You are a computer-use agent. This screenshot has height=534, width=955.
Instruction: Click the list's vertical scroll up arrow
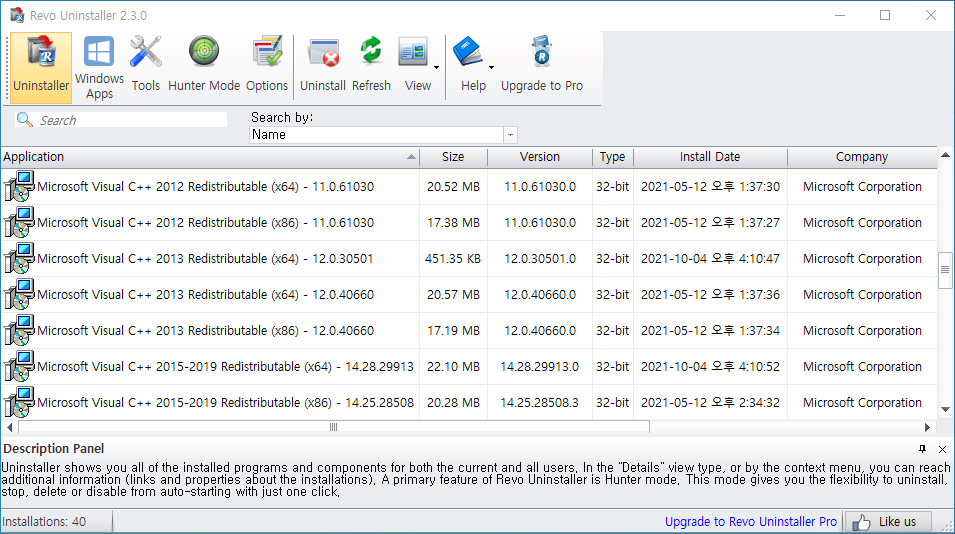945,155
